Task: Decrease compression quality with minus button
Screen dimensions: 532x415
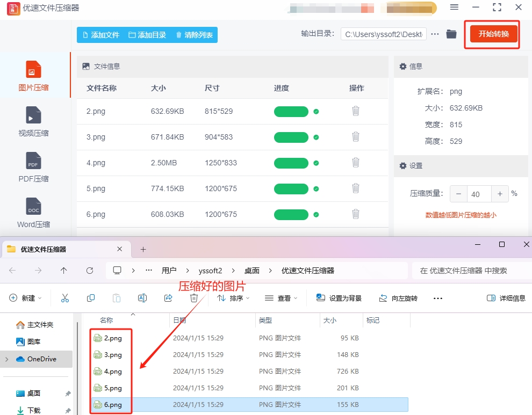Action: pyautogui.click(x=459, y=194)
